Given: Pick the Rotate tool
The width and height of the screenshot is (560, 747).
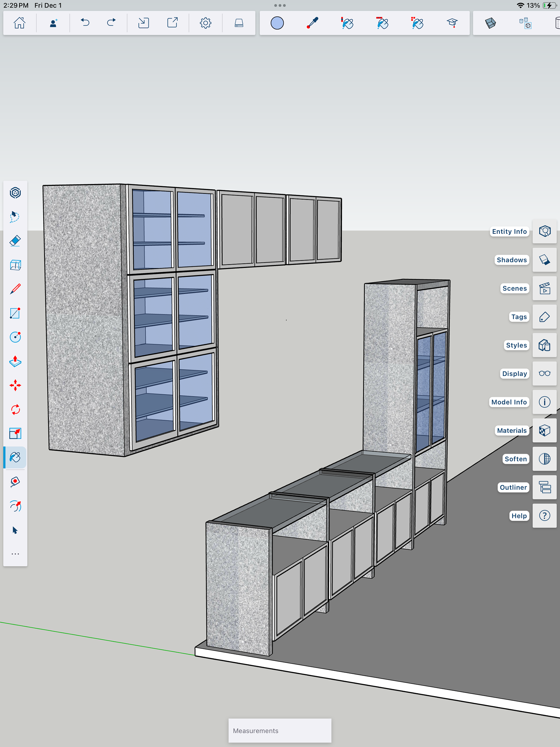Looking at the screenshot, I should [15, 410].
